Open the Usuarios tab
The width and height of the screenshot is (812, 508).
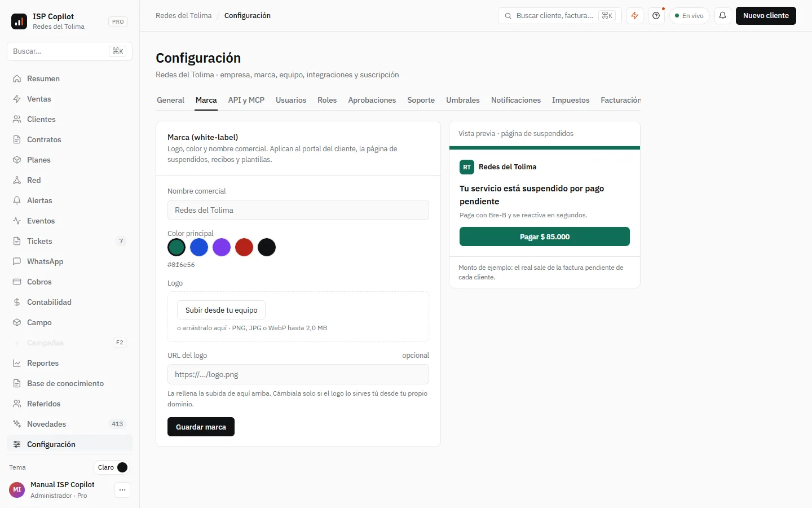point(291,100)
